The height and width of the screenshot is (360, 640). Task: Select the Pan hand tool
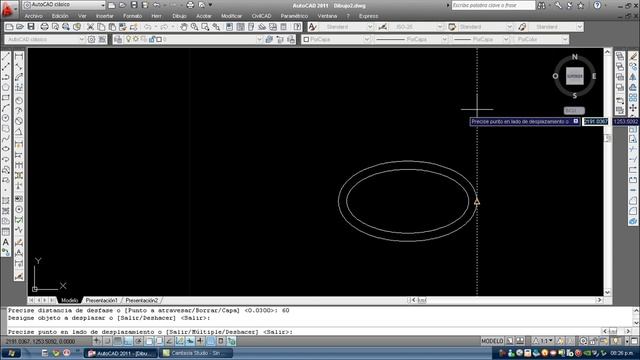point(184,27)
